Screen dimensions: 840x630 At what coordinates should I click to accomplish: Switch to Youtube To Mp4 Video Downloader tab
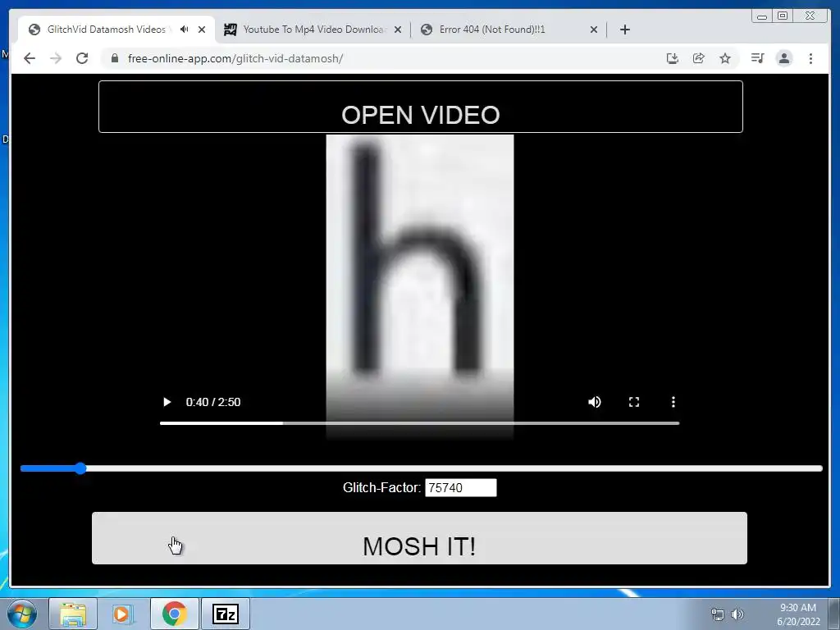click(x=313, y=30)
